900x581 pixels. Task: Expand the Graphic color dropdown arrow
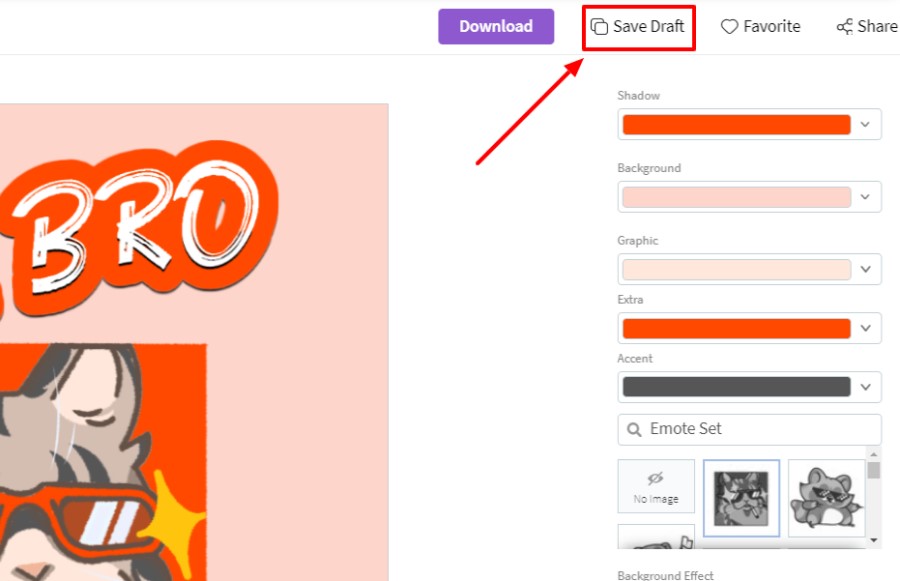[x=865, y=269]
